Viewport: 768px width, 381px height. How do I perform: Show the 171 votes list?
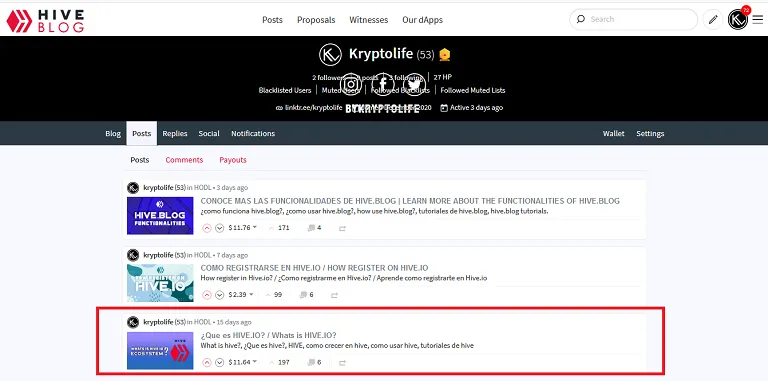pos(279,228)
